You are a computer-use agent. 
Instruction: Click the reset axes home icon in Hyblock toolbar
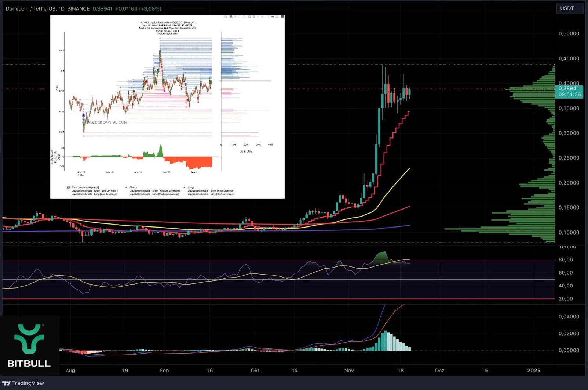tap(262, 17)
